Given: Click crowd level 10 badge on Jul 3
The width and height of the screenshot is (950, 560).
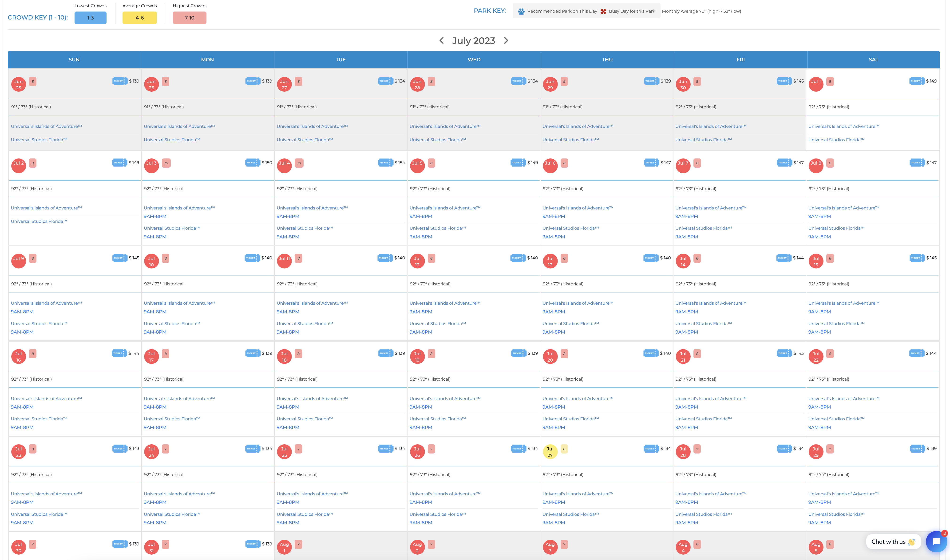Looking at the screenshot, I should (x=166, y=163).
